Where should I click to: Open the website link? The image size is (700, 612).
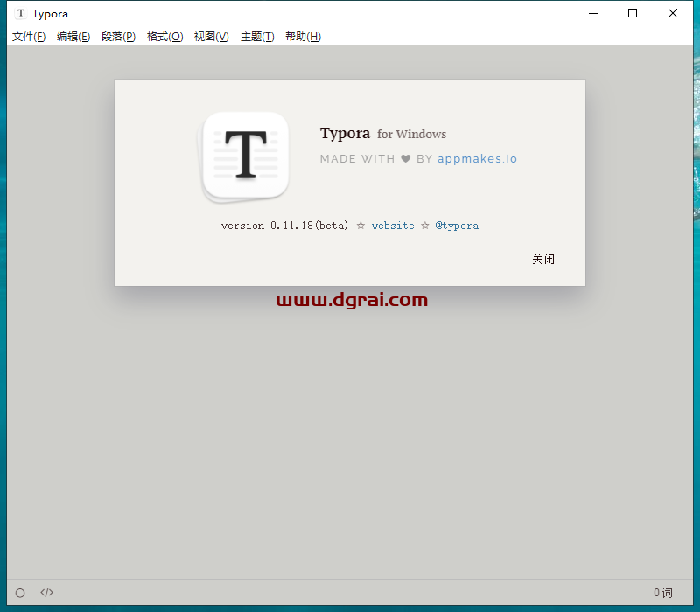pyautogui.click(x=393, y=225)
